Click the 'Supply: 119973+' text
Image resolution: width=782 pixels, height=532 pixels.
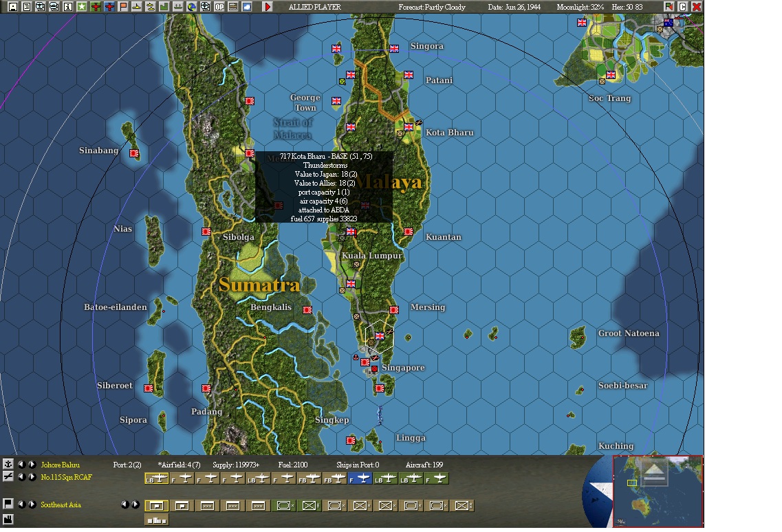click(236, 465)
